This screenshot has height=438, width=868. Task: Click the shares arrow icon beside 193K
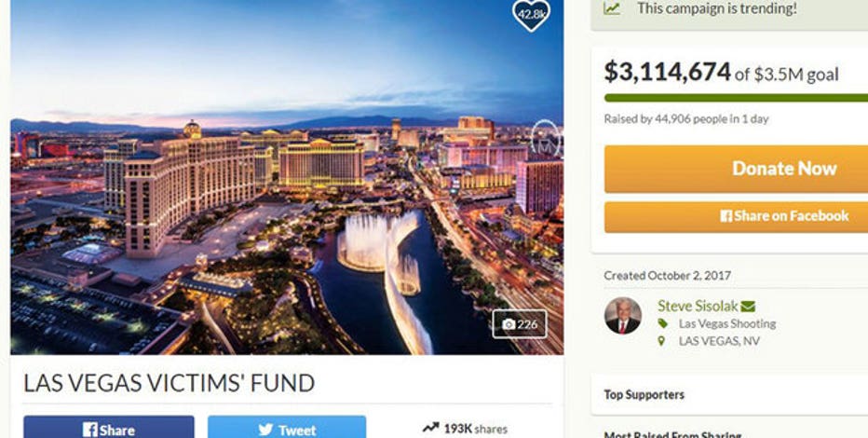pos(430,428)
